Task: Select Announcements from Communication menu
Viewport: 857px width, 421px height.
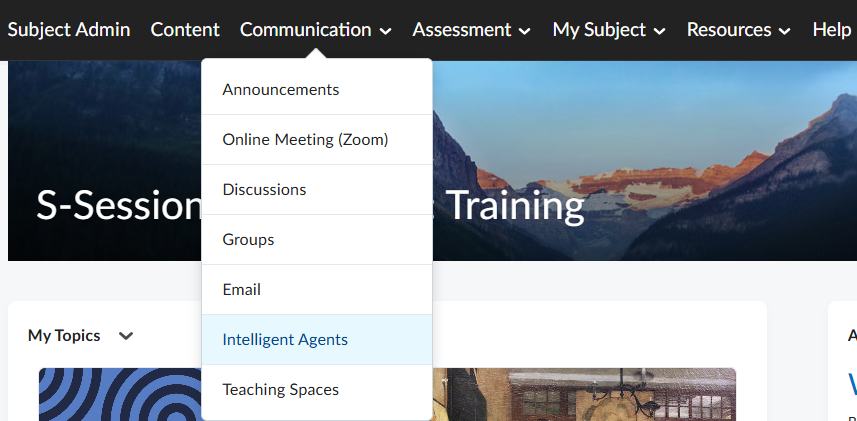Action: [281, 90]
